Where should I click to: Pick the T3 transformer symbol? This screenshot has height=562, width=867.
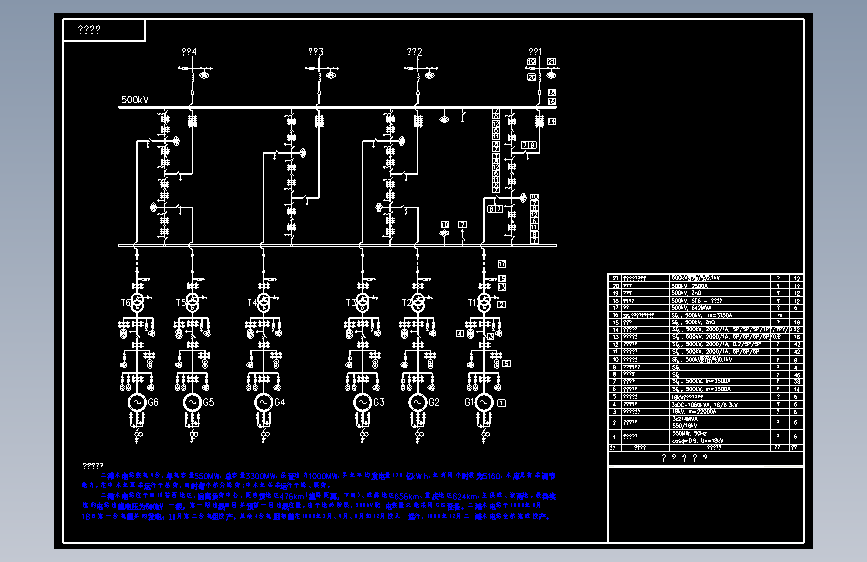[363, 303]
